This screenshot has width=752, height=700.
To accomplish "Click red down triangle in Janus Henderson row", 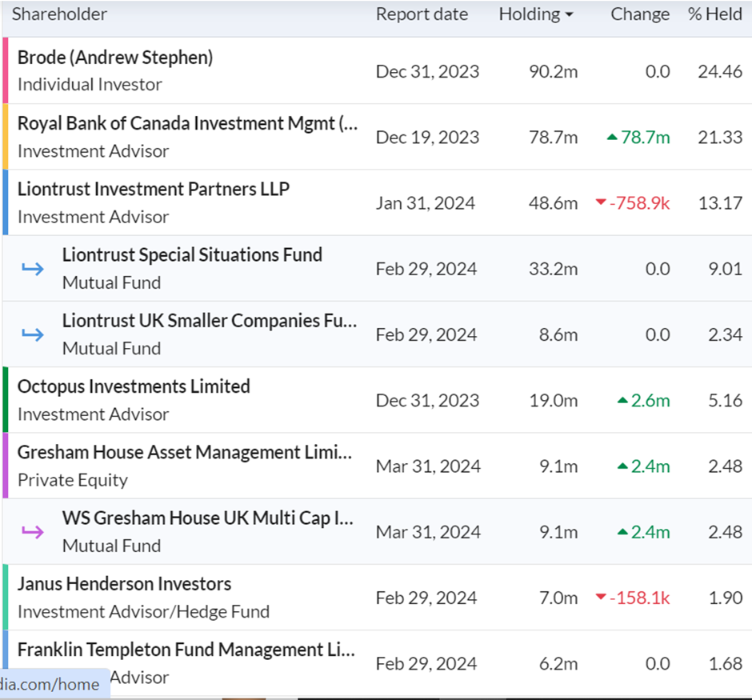I will coord(601,597).
